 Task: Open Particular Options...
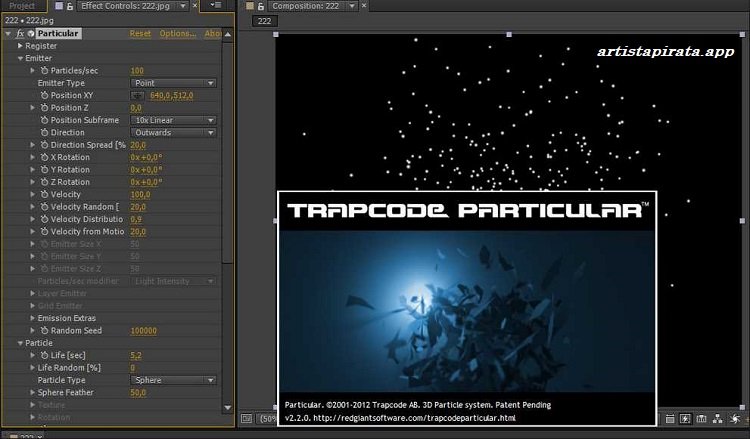[x=177, y=33]
